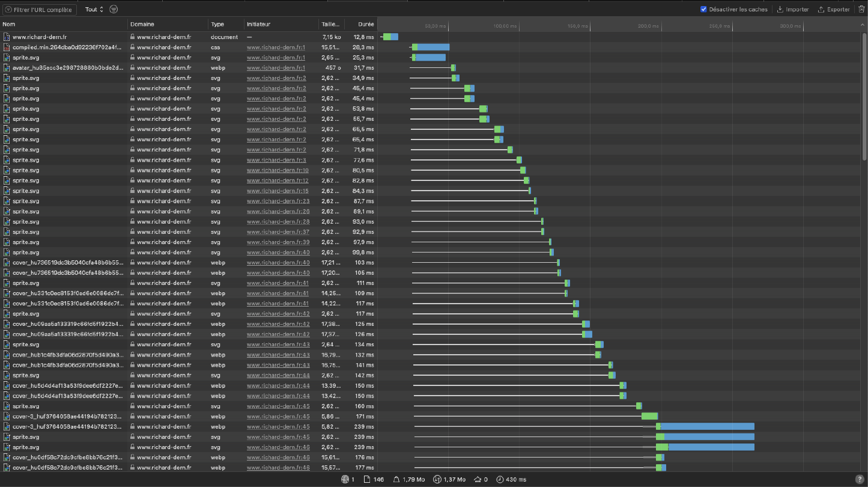Click the CSS file icon for compiled.min
Screen dimensions: 868x487
7,47
